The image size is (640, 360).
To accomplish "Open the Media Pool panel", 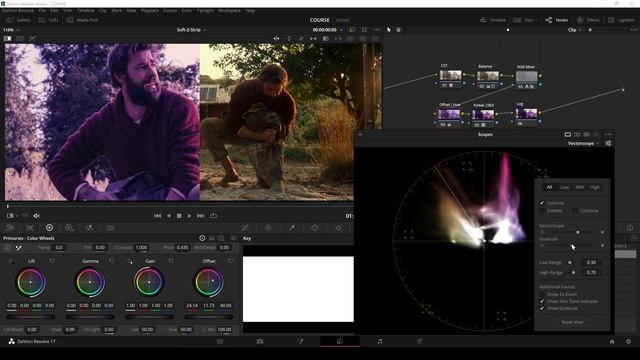I will pos(82,20).
